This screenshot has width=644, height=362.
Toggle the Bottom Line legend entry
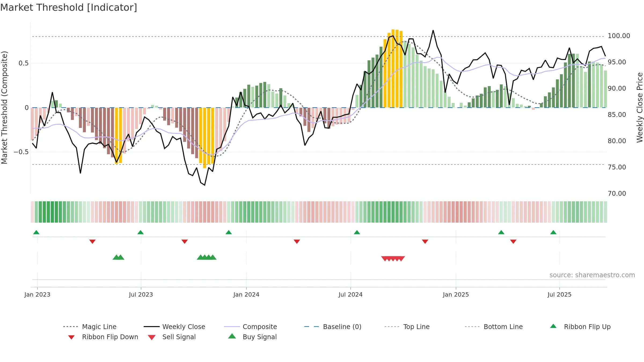[x=494, y=327]
